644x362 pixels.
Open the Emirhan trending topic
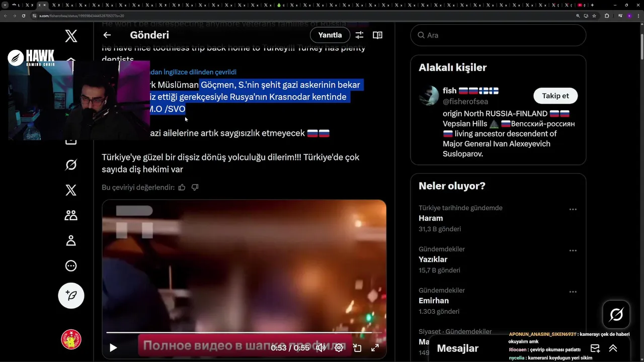point(433,301)
